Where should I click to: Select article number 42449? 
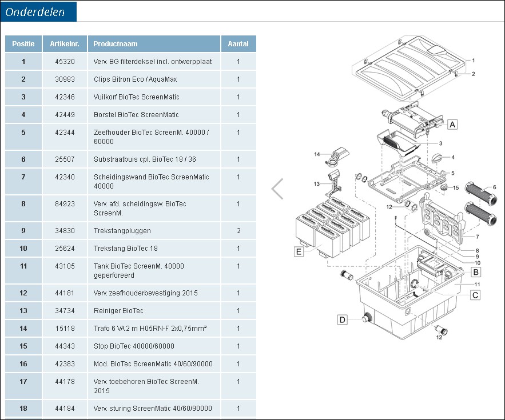point(65,115)
